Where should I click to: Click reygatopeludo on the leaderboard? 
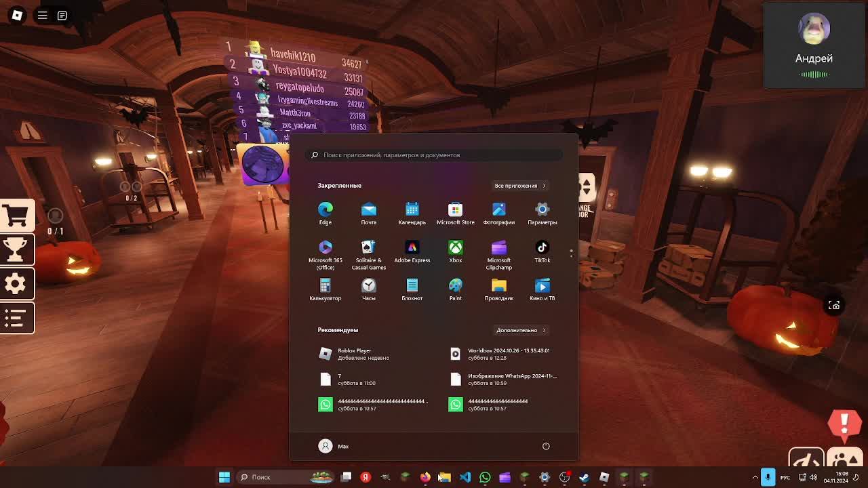(300, 87)
